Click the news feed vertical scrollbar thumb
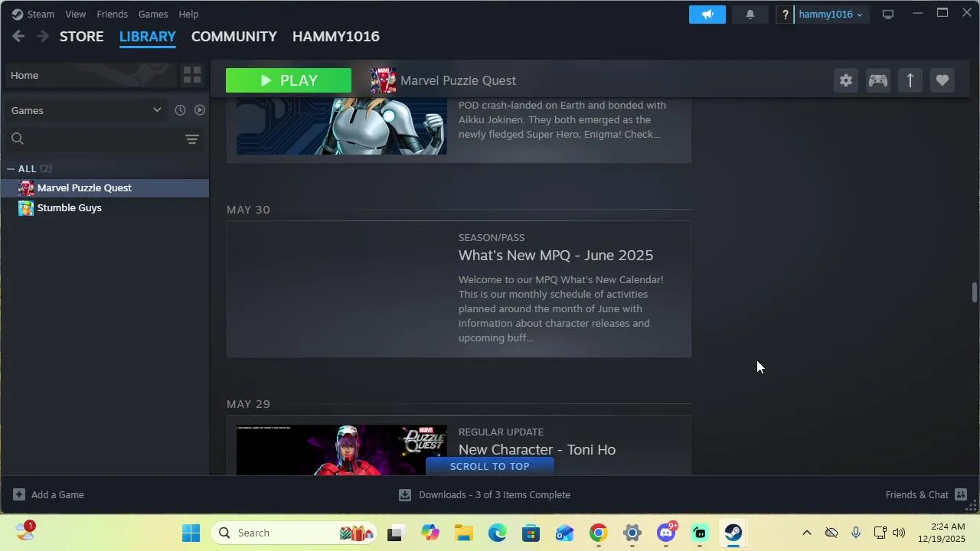 pos(975,293)
